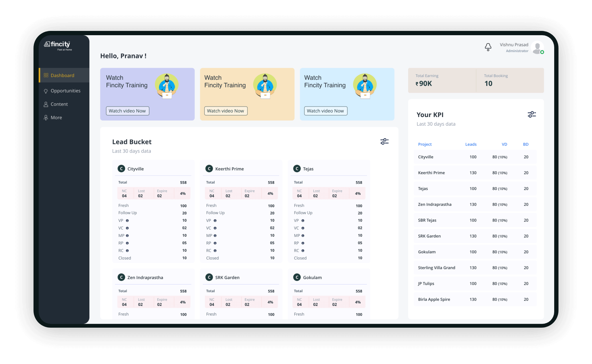Click VC info icon in Keerthi Prime card

point(215,228)
